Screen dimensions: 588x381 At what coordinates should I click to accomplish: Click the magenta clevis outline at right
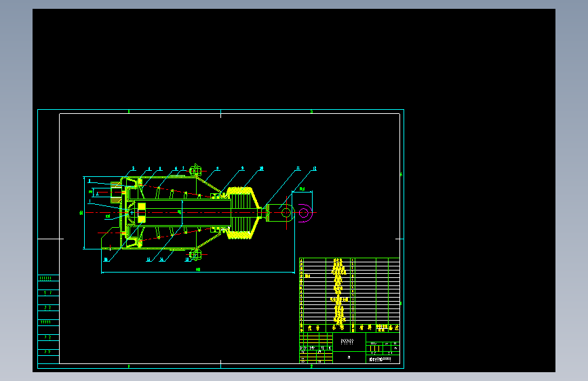(x=305, y=213)
